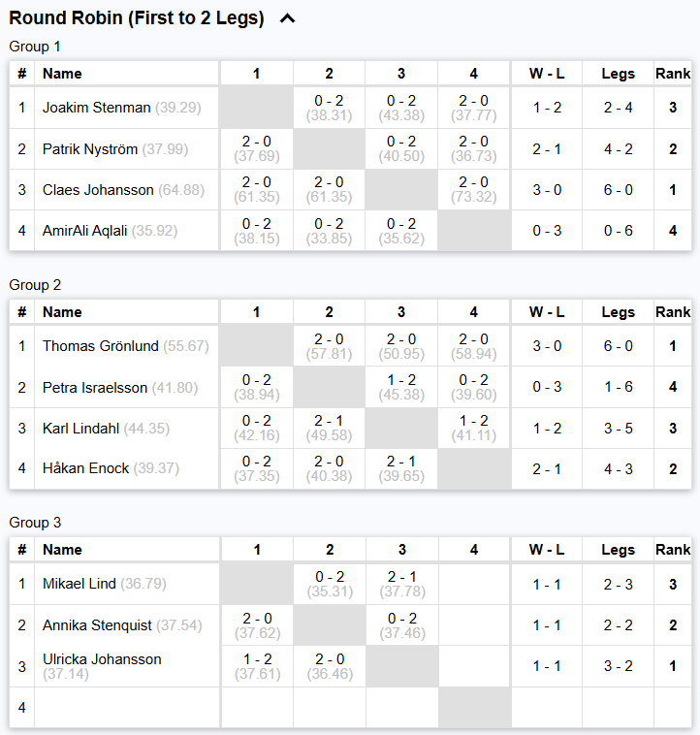The width and height of the screenshot is (700, 735).
Task: Click the W - L header in Group 3
Action: (547, 550)
